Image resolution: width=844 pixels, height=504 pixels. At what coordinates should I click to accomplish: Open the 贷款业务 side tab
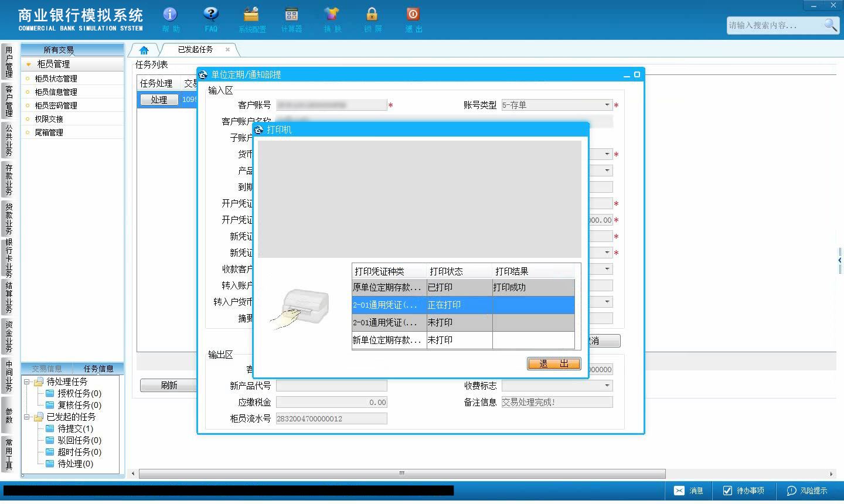[x=9, y=219]
